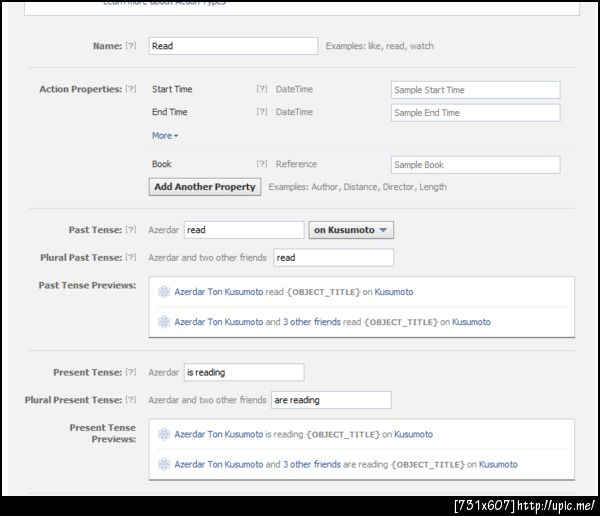This screenshot has width=600, height=516.
Task: Click app icon in are reading preview
Action: click(164, 464)
